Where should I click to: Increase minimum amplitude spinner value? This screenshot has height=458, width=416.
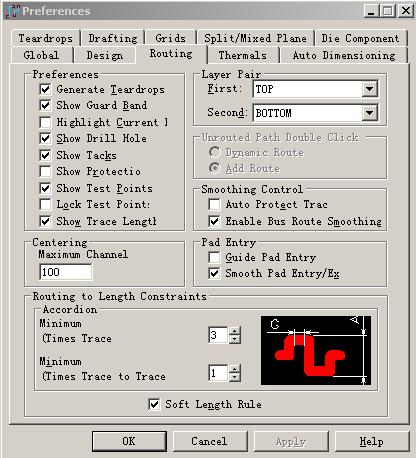[x=235, y=331]
